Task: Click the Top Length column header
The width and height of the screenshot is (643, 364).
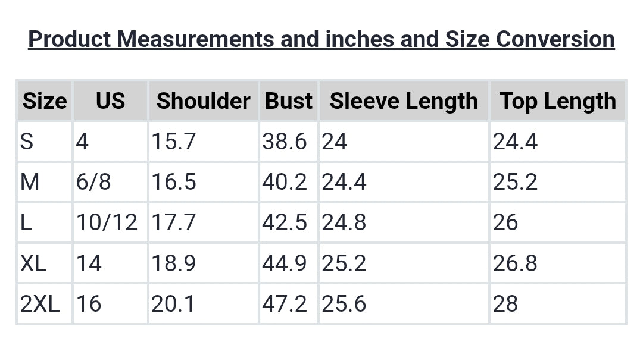Action: pos(557,101)
